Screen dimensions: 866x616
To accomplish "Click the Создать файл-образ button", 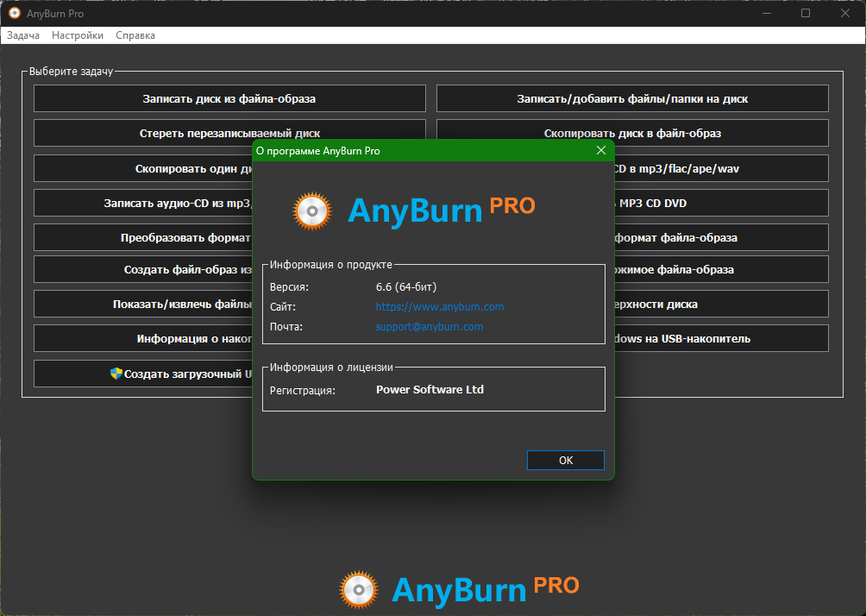I will (x=143, y=269).
